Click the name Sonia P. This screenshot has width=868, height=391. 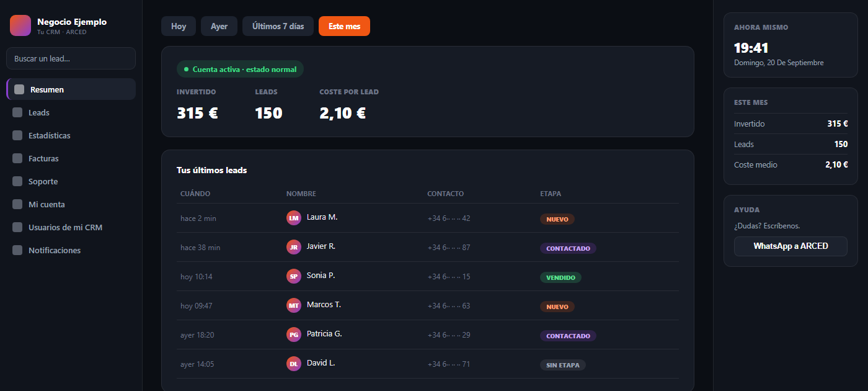click(x=321, y=276)
